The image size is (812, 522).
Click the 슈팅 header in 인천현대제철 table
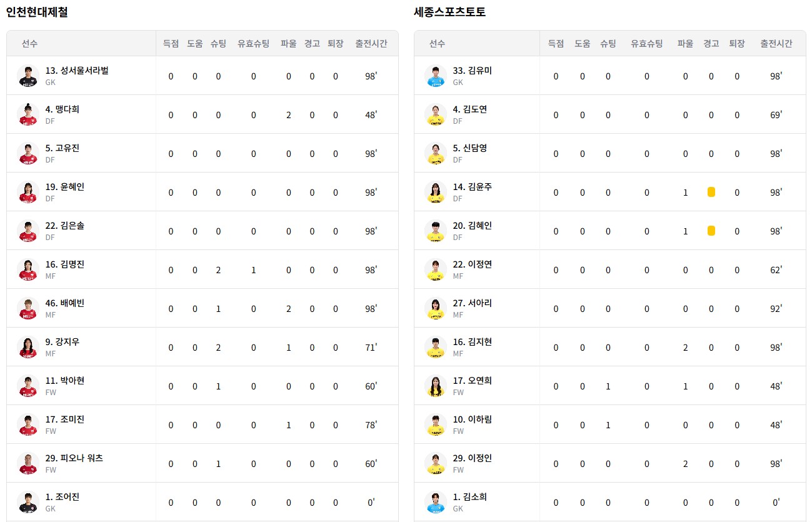(218, 43)
